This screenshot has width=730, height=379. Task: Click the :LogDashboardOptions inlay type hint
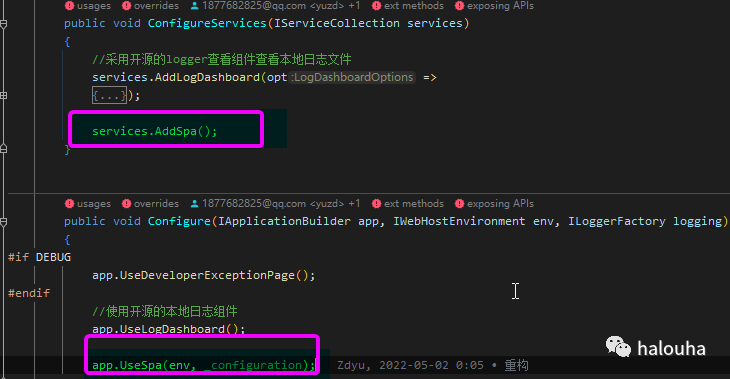[352, 77]
